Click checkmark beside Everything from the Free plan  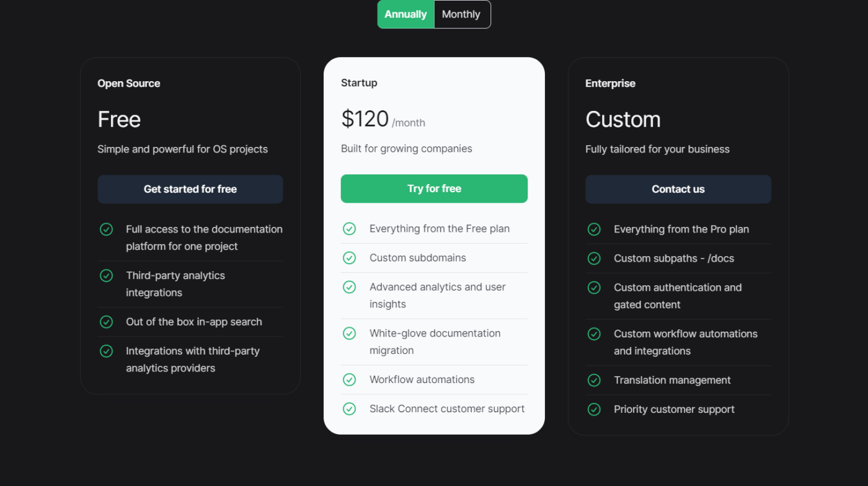point(350,229)
